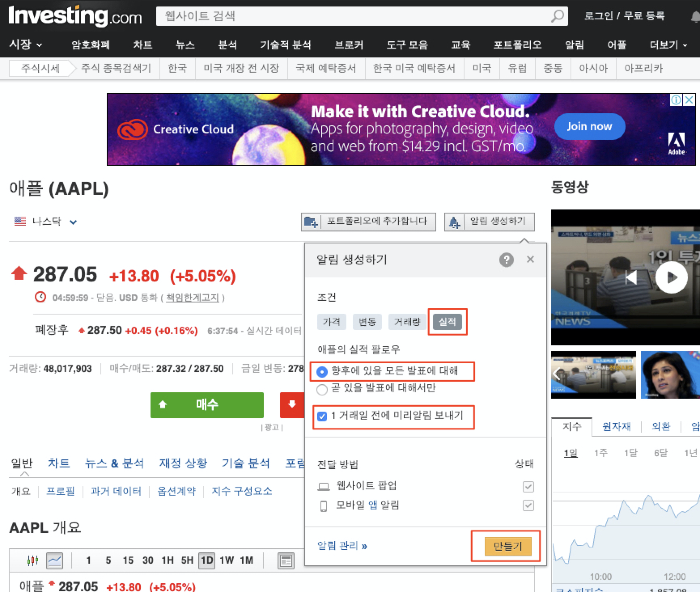700x592 pixels.
Task: Skip to previous video icon
Action: pyautogui.click(x=632, y=277)
